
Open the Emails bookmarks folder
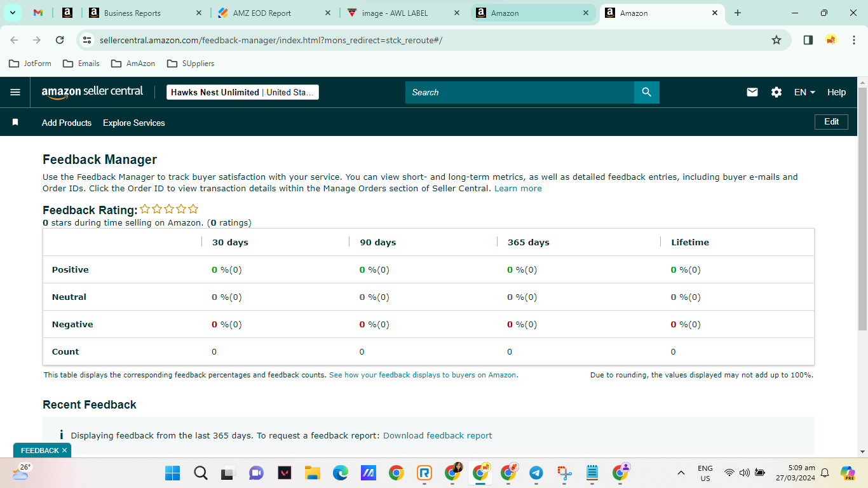[81, 64]
